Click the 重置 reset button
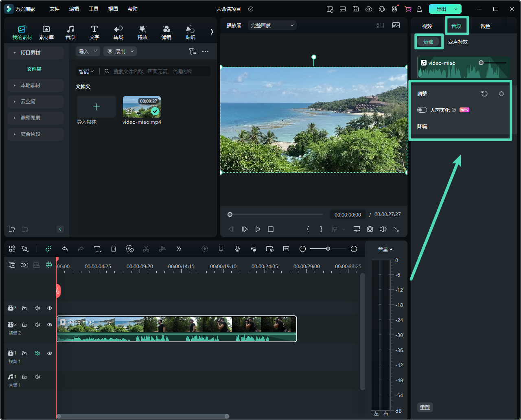Screen dimensions: 521x420 425,407
